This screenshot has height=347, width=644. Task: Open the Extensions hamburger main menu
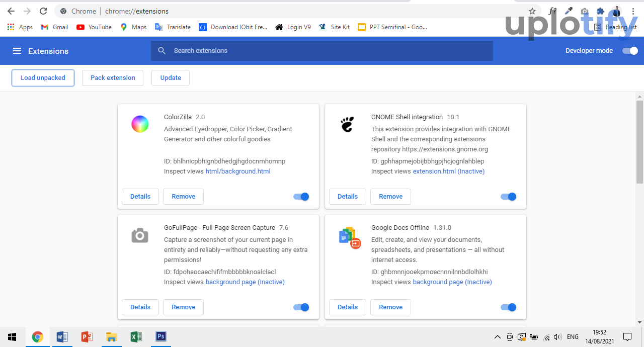17,51
